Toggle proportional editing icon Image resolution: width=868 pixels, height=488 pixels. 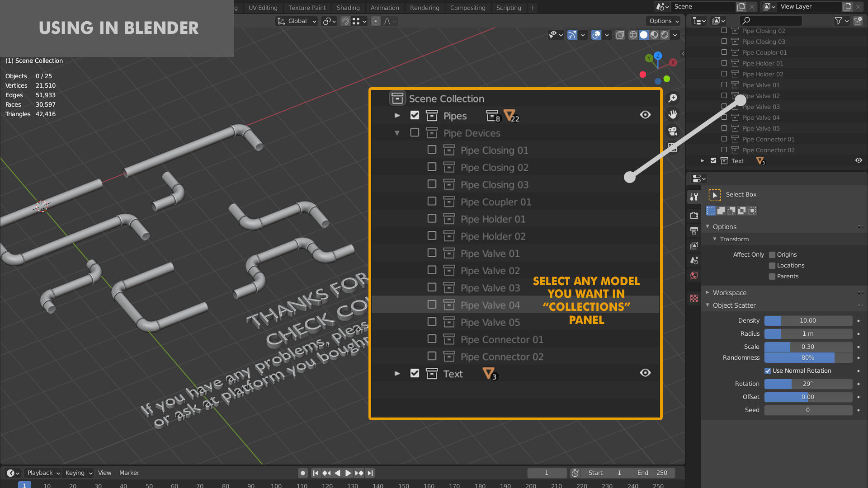376,21
